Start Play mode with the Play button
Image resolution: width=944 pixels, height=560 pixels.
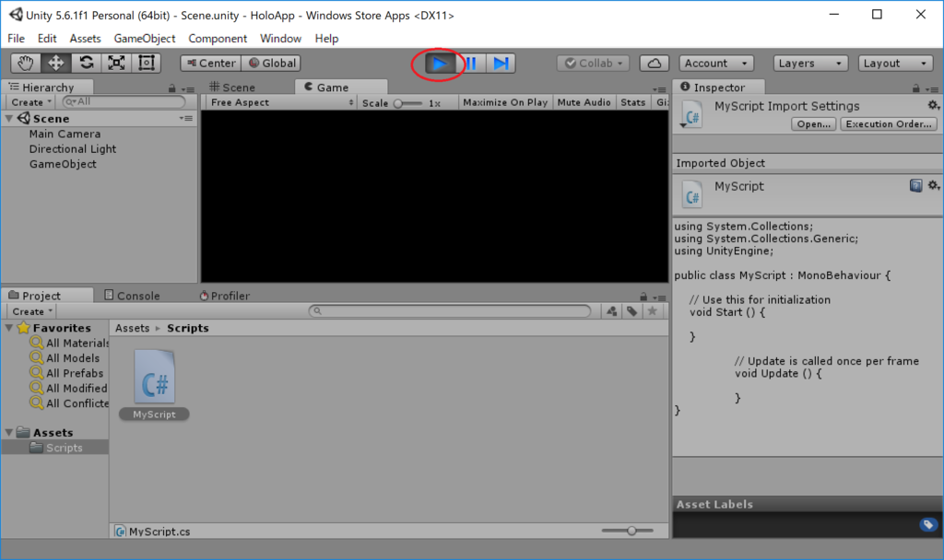(x=440, y=64)
